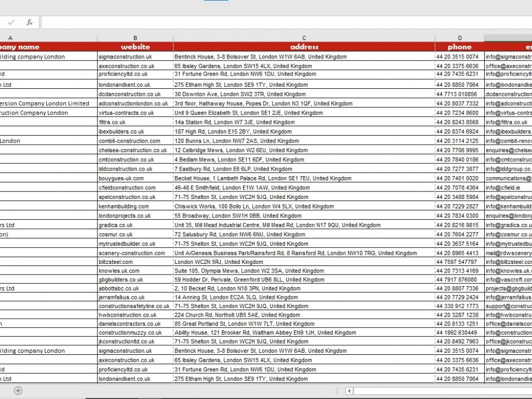532x399 pixels.
Task: Click the red 'website' header cell
Action: click(135, 47)
